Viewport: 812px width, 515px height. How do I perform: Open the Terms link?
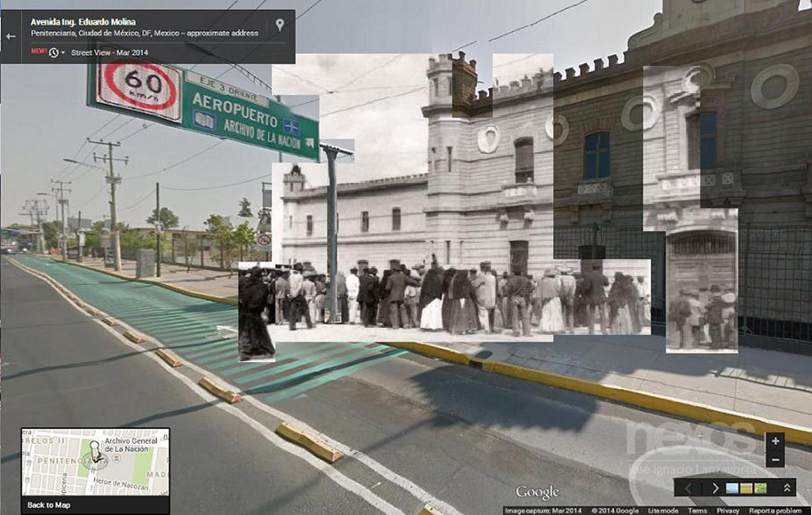point(697,511)
